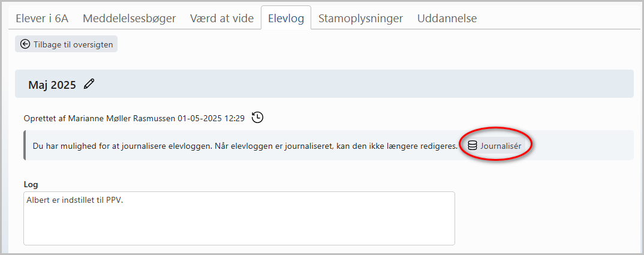Click the journalisering info message text
644x255 pixels.
(x=245, y=146)
